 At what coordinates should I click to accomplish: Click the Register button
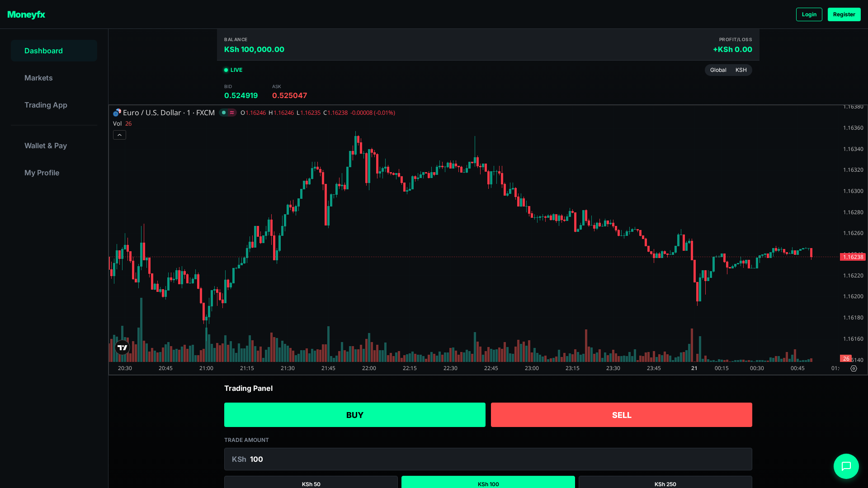(844, 14)
